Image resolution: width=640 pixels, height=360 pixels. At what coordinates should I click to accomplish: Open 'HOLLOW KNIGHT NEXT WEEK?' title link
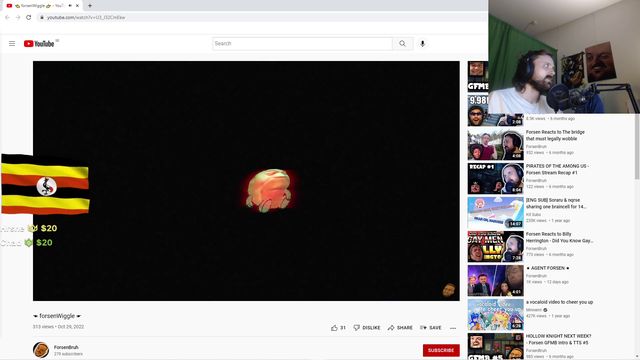558,340
